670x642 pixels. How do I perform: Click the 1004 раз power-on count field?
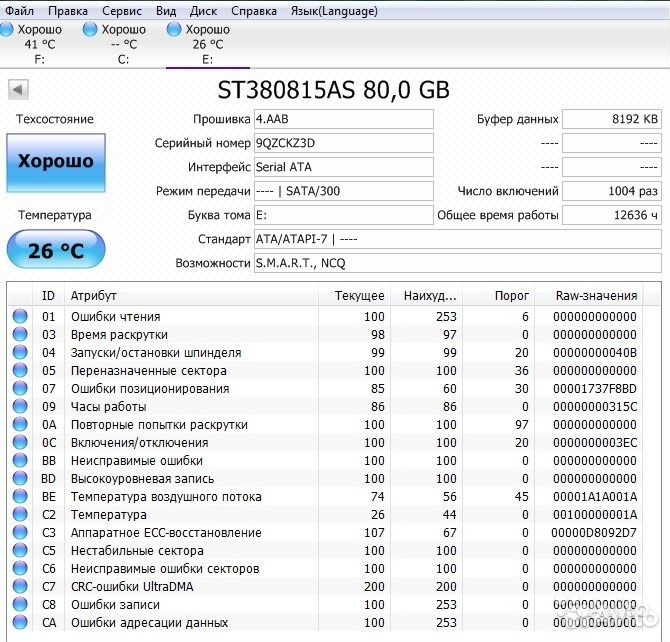[612, 191]
